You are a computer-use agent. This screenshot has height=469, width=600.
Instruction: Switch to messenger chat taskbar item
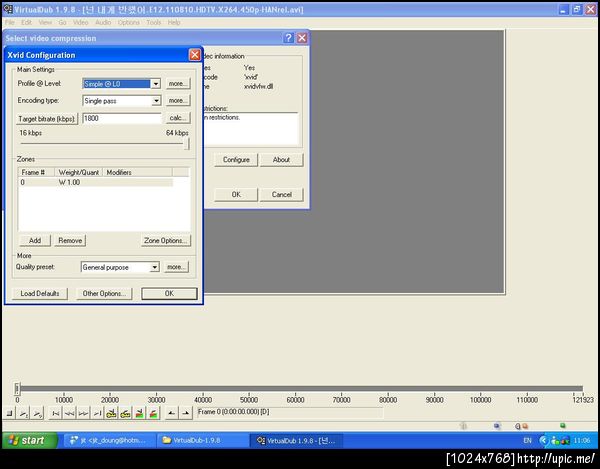coord(110,440)
